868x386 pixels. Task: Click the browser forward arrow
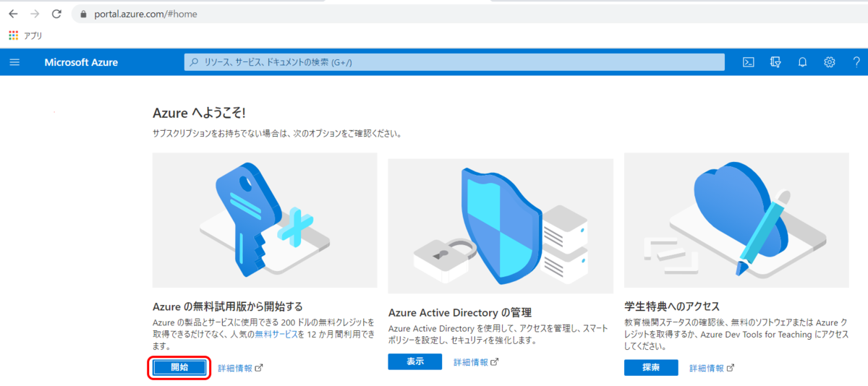[35, 14]
